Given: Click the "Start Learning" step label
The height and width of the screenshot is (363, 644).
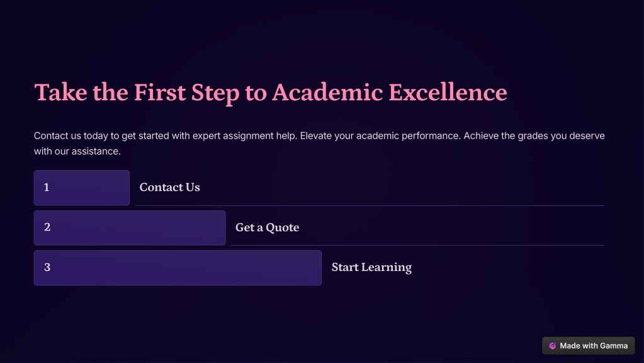Looking at the screenshot, I should coord(371,268).
